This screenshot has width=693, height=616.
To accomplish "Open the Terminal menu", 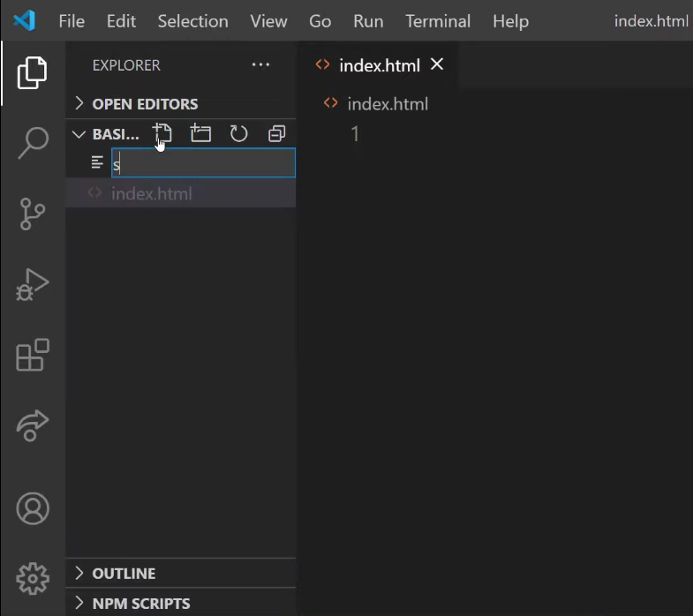I will (x=438, y=21).
